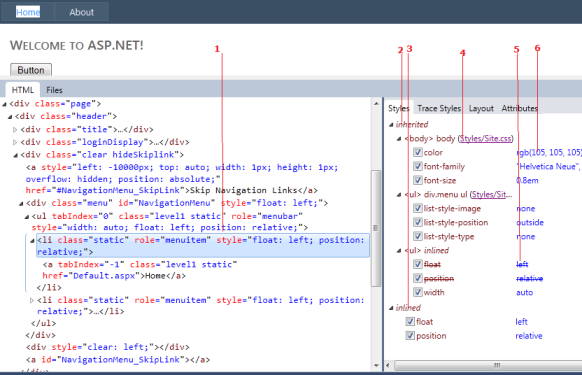Open the Layout tab
This screenshot has width=582, height=375.
(481, 108)
